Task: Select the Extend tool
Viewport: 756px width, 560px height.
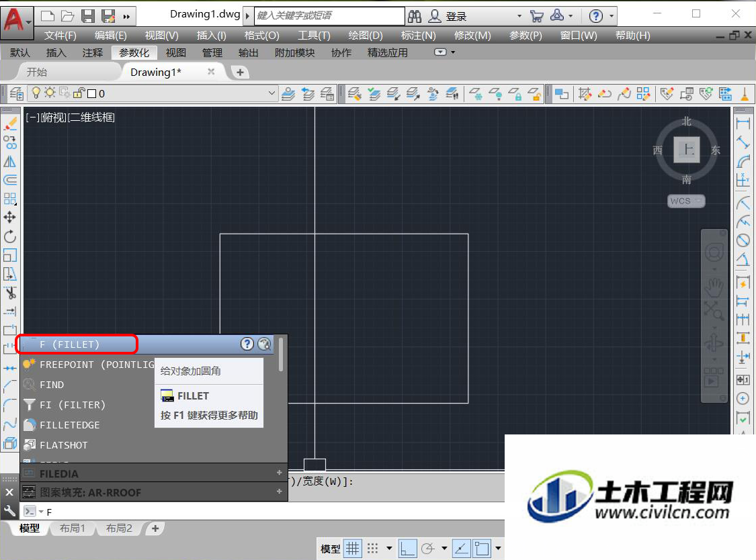Action: (x=10, y=312)
